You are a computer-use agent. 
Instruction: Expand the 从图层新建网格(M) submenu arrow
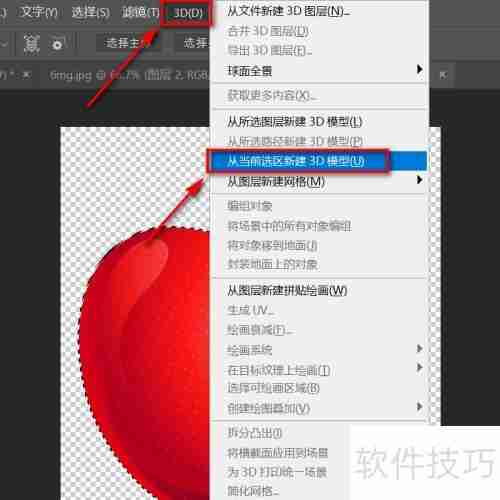(419, 180)
